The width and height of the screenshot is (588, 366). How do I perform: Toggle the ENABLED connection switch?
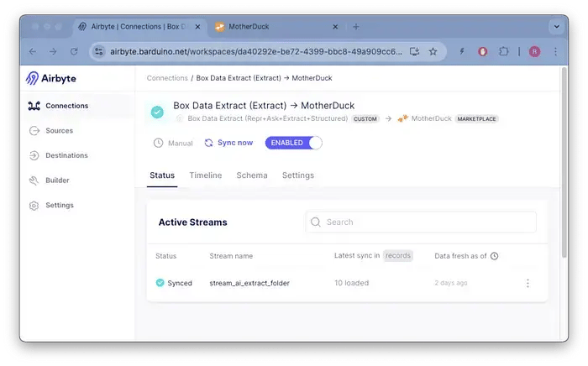(294, 143)
